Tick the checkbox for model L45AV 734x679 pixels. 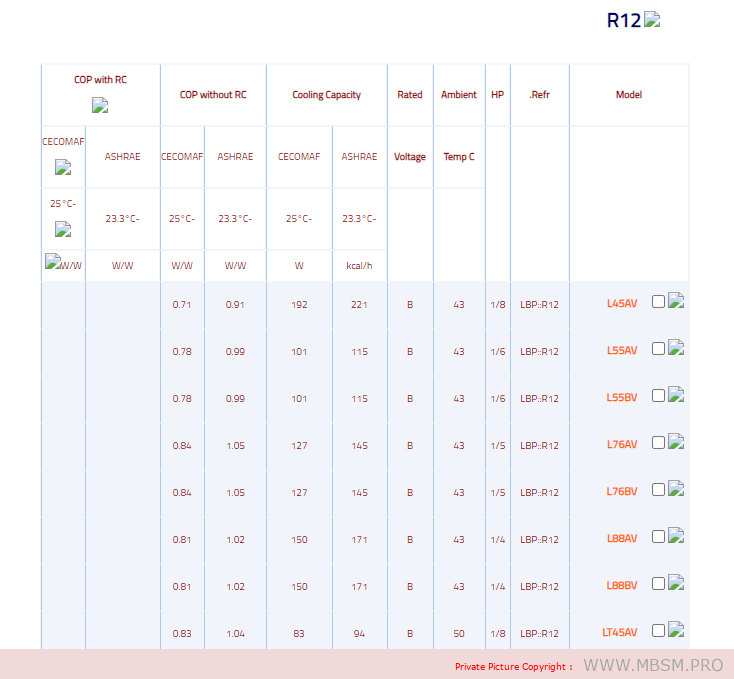(658, 302)
